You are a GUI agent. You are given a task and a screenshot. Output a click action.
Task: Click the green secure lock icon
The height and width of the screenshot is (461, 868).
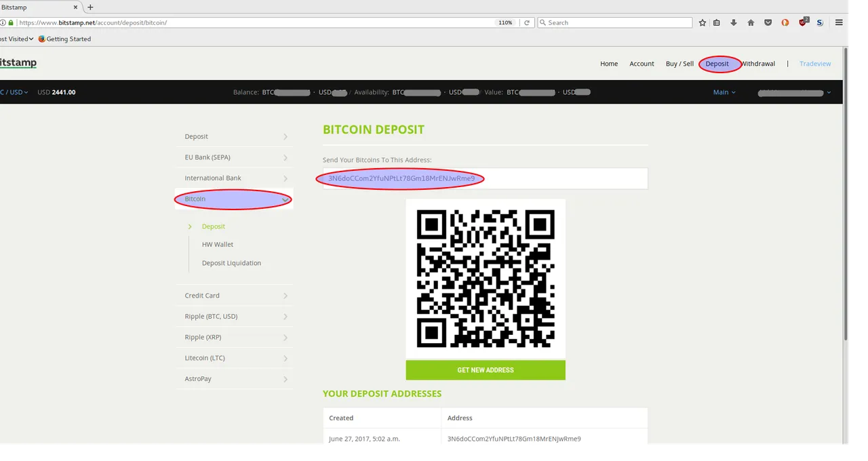[x=10, y=22]
